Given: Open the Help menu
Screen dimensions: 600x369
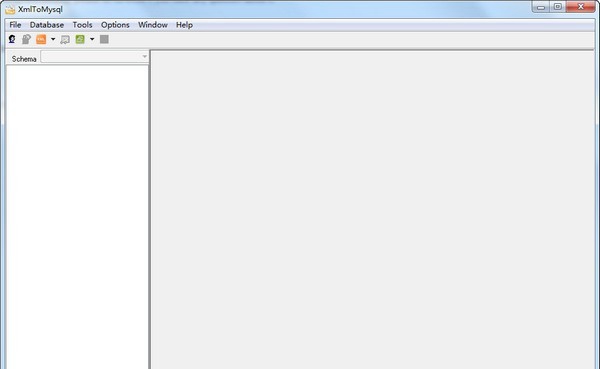Looking at the screenshot, I should point(184,25).
